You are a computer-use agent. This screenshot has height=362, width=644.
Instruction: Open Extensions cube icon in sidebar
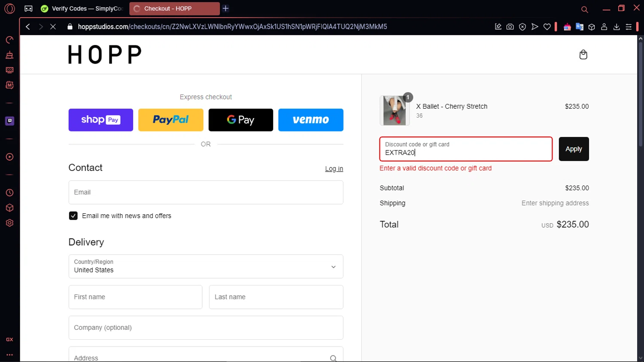pyautogui.click(x=9, y=208)
